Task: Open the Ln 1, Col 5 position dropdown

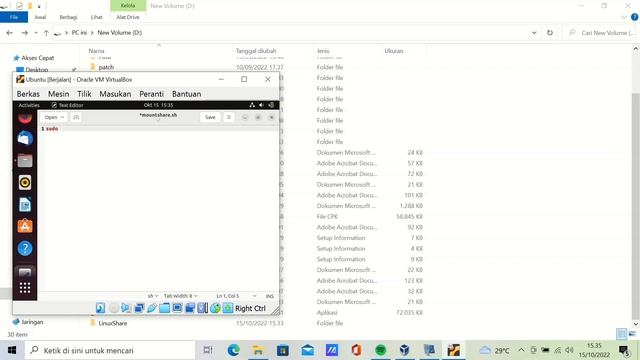Action: click(x=236, y=296)
